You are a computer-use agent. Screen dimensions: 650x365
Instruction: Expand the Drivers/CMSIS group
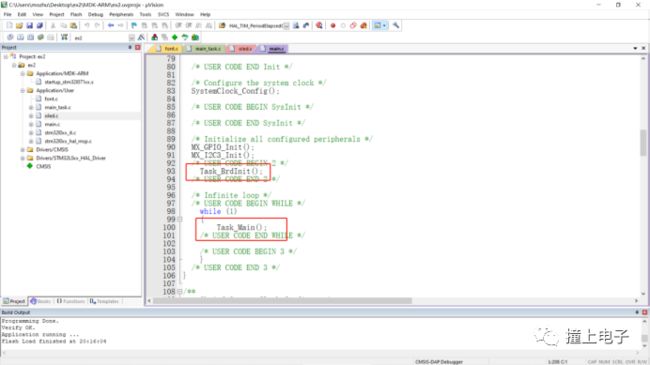pos(22,150)
